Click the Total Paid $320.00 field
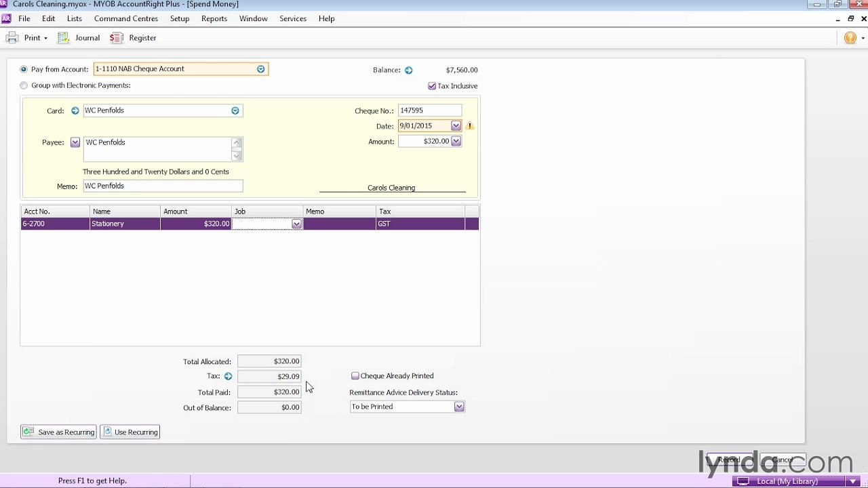 pos(269,392)
